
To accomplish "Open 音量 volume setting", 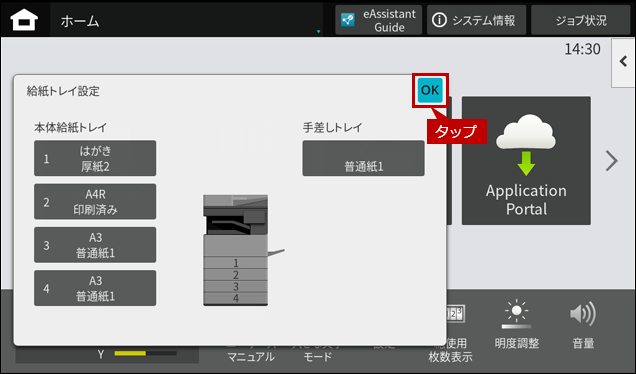I will click(x=583, y=325).
